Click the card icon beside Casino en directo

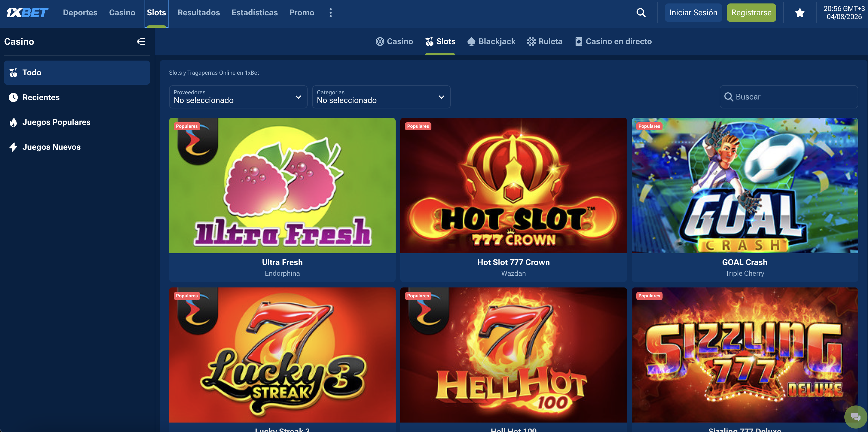click(x=579, y=42)
